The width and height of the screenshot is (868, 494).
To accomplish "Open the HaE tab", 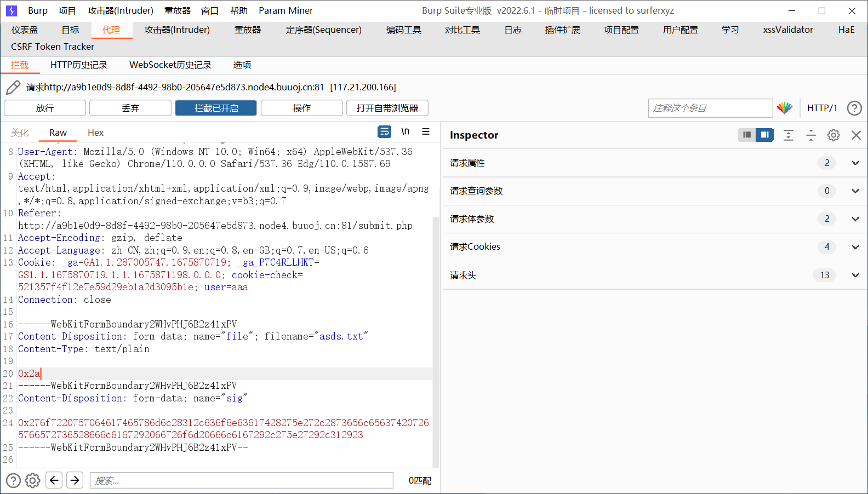I will [x=846, y=30].
